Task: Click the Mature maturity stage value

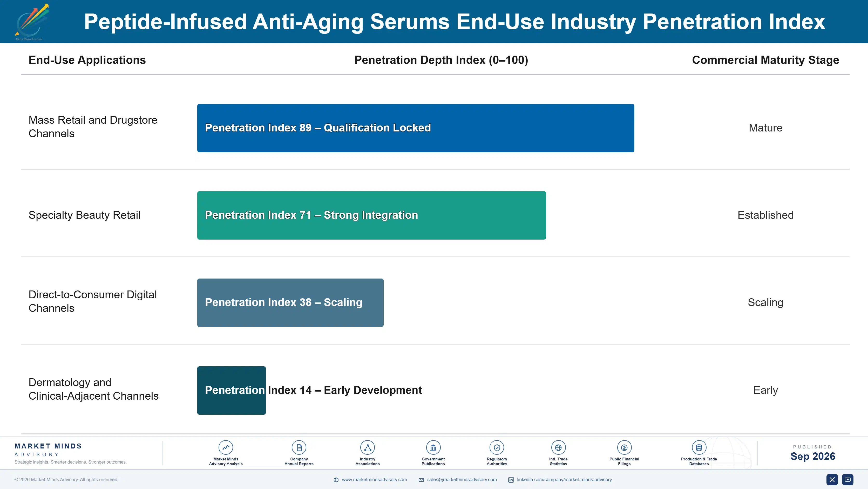Action: pos(765,128)
